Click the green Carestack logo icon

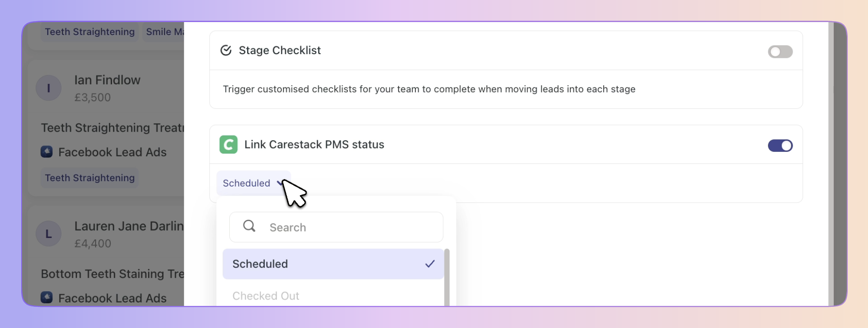[228, 145]
